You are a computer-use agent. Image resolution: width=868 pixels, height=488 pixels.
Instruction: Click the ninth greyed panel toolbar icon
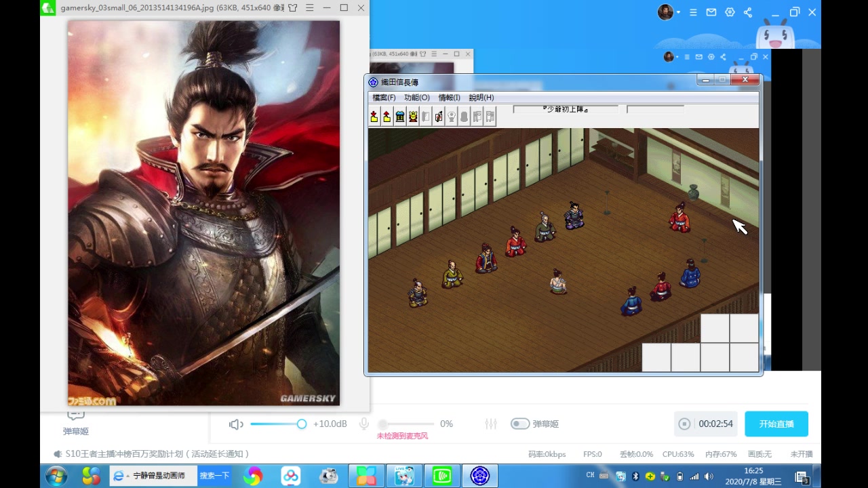tap(477, 117)
